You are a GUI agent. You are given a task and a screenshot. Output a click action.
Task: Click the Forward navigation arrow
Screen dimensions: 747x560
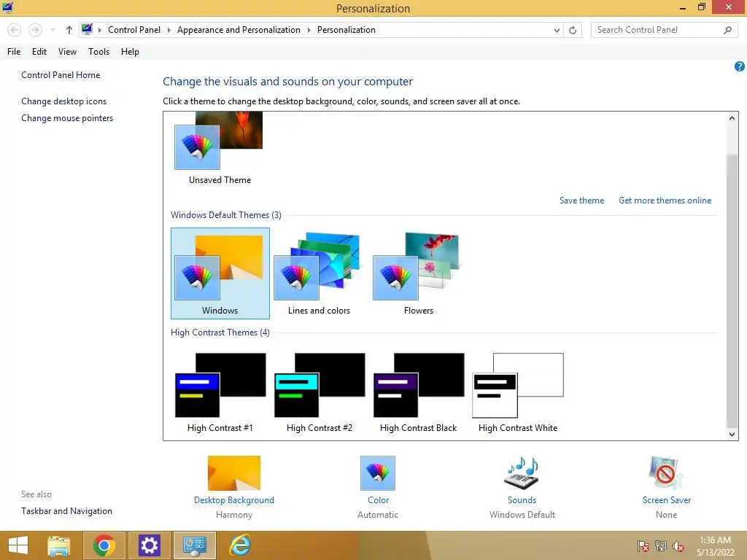click(35, 30)
